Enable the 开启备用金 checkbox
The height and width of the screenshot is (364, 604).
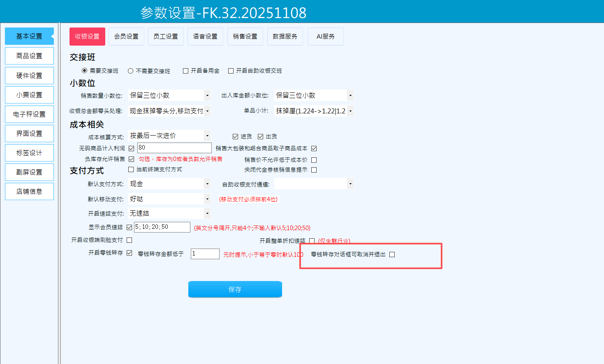coord(186,71)
